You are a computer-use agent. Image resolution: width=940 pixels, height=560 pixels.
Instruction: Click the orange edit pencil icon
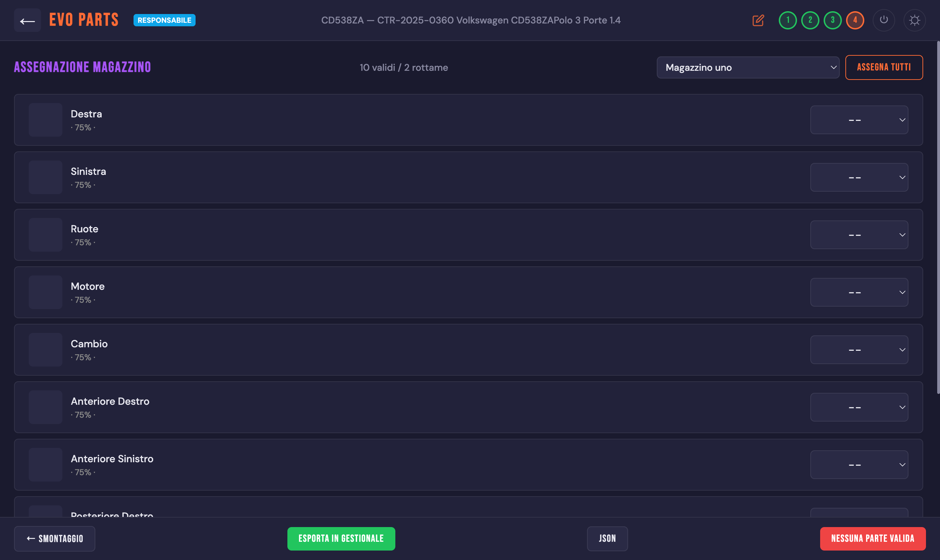click(x=758, y=20)
